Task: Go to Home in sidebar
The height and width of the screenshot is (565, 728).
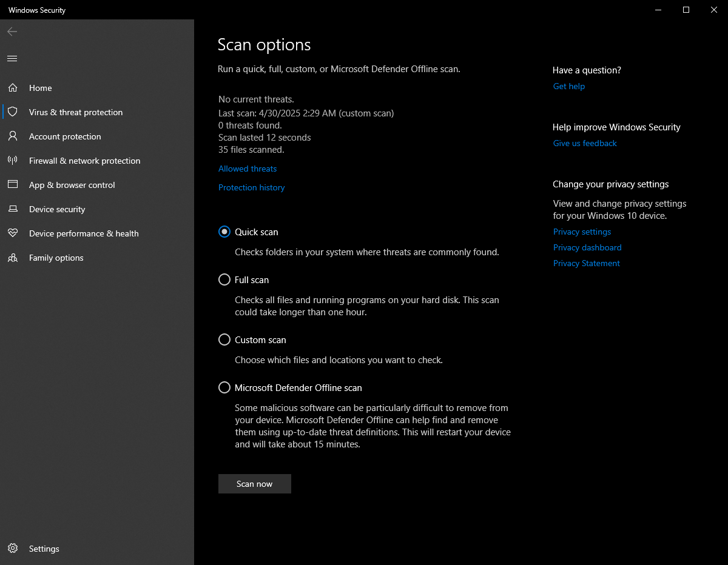Action: click(97, 88)
